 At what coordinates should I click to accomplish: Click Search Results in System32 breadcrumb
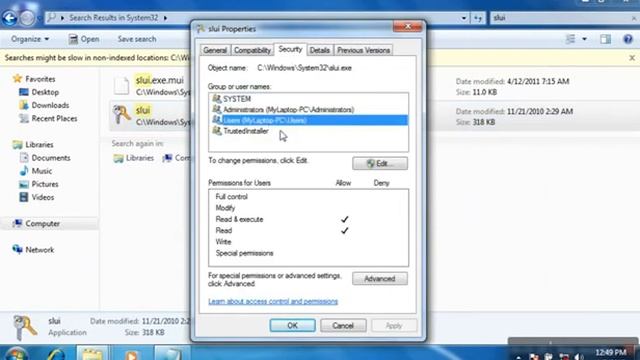113,18
